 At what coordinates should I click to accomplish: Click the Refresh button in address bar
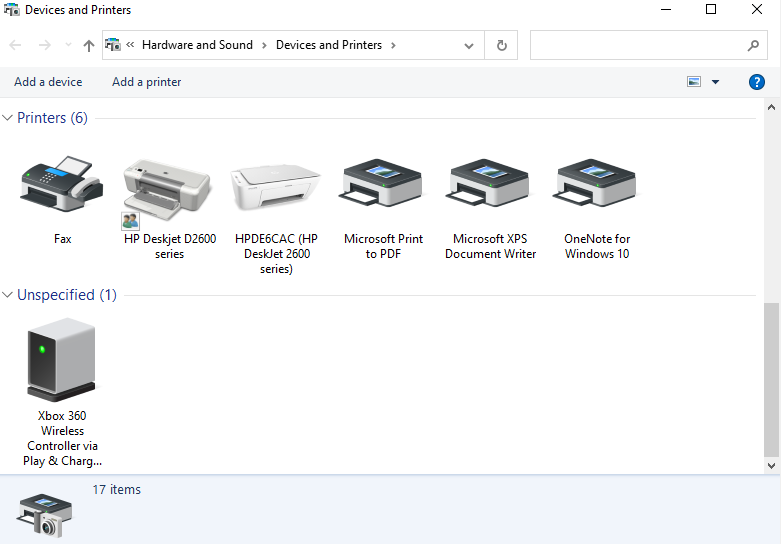click(x=502, y=45)
